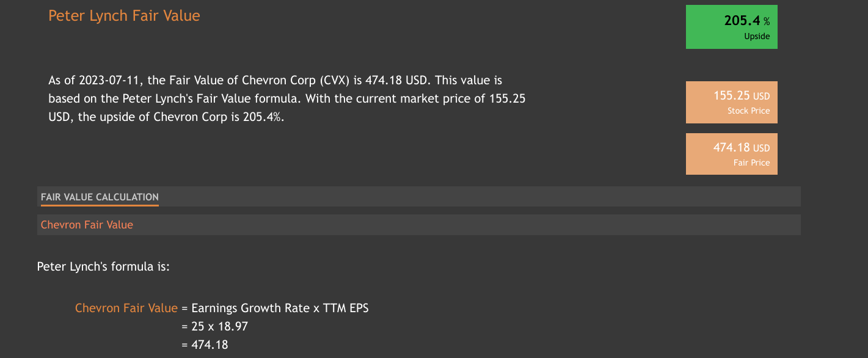Image resolution: width=868 pixels, height=358 pixels.
Task: Click the final '= 474.18' result line
Action: pyautogui.click(x=205, y=345)
